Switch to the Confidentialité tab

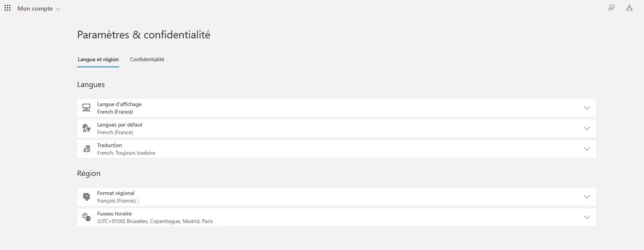[x=147, y=59]
